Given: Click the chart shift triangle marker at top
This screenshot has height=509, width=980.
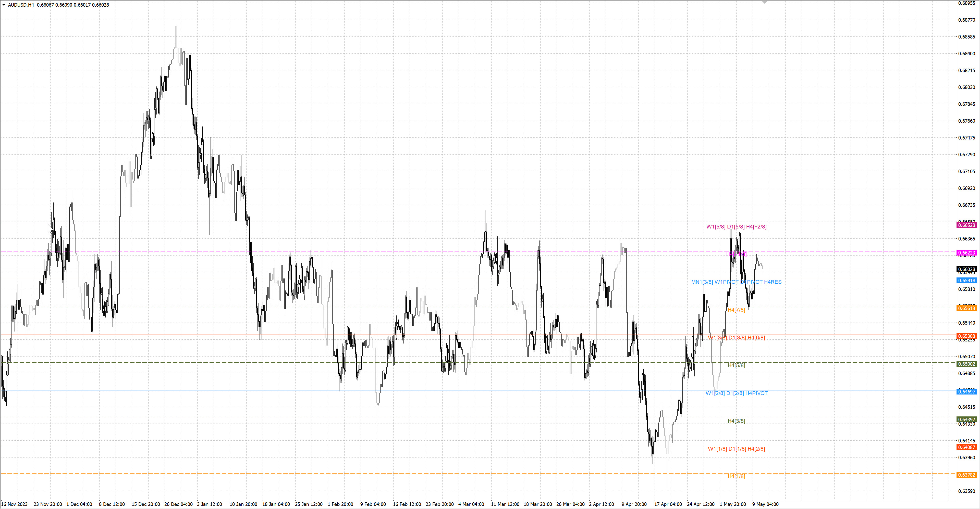Looking at the screenshot, I should tap(765, 3).
